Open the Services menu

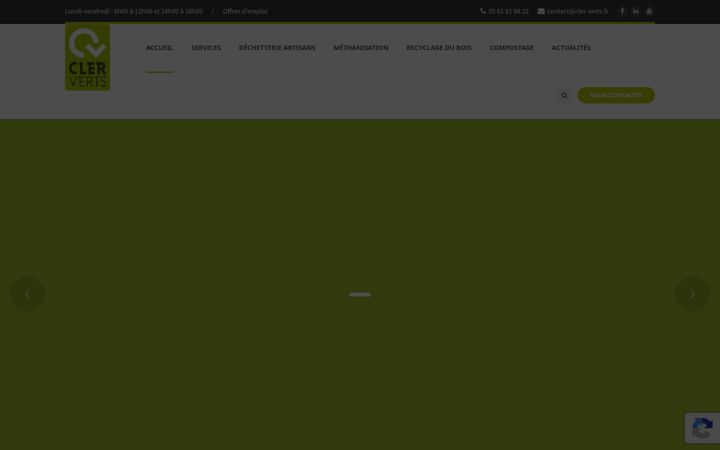206,48
